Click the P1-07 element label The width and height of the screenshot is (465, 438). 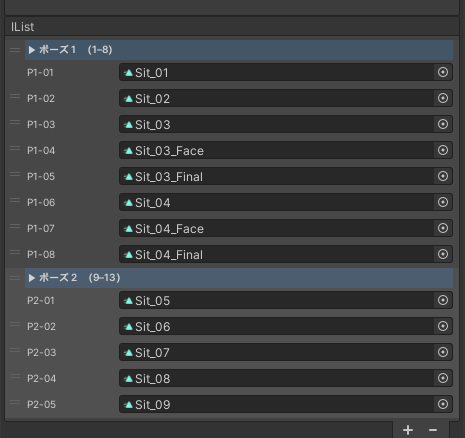[x=41, y=229]
